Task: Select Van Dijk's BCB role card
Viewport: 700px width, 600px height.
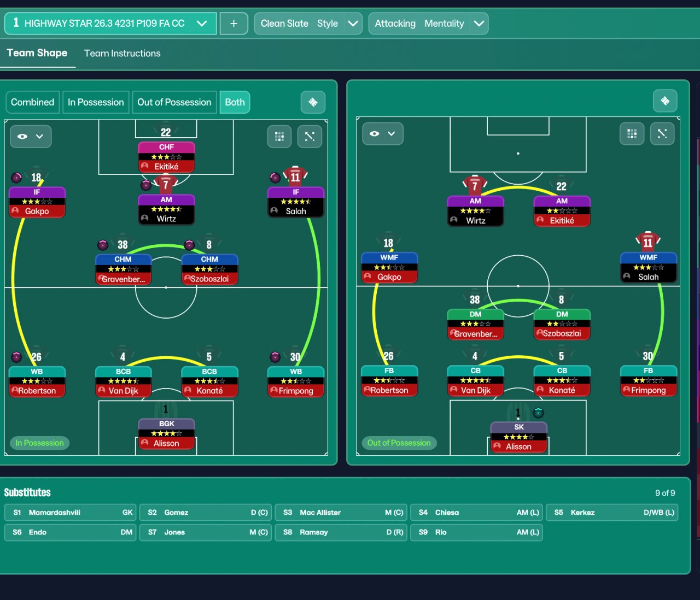Action: (123, 381)
